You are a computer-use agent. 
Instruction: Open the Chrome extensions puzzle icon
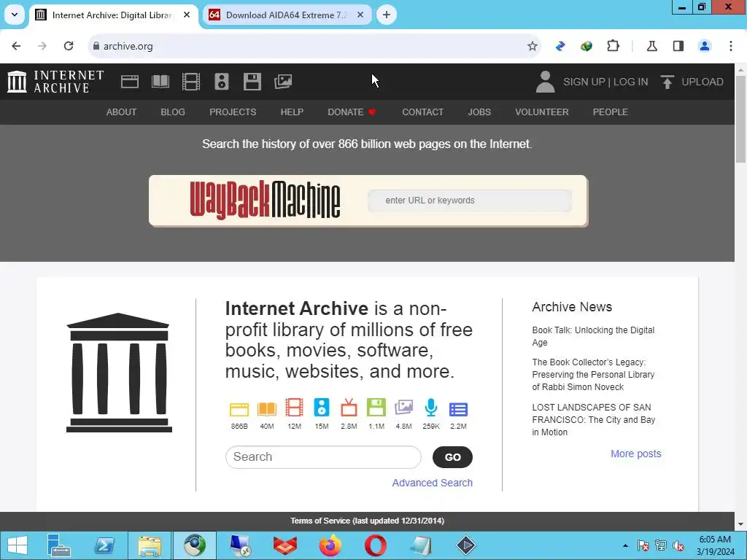click(x=613, y=46)
